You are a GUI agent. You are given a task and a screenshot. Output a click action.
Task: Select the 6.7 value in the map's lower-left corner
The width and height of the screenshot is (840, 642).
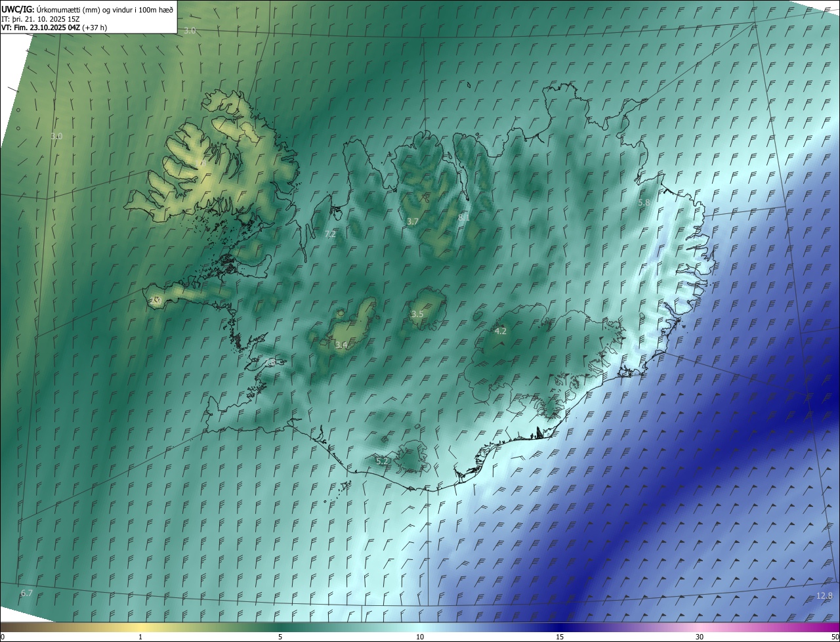27,593
